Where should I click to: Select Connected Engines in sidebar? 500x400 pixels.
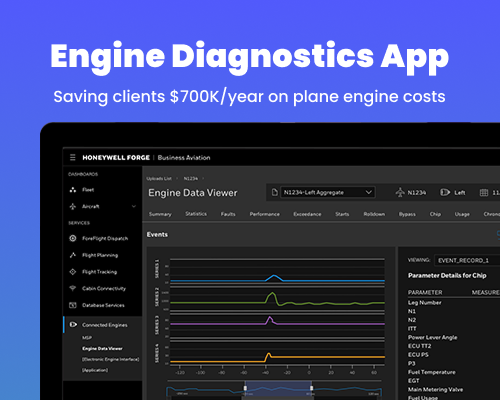click(105, 325)
